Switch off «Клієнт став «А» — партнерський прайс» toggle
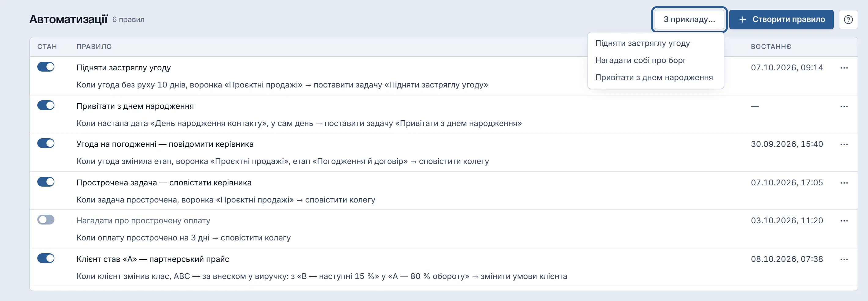This screenshot has width=868, height=301. pos(46,258)
